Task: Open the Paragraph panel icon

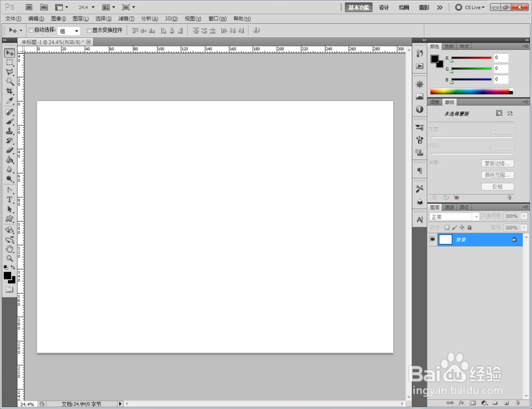Action: [x=420, y=171]
